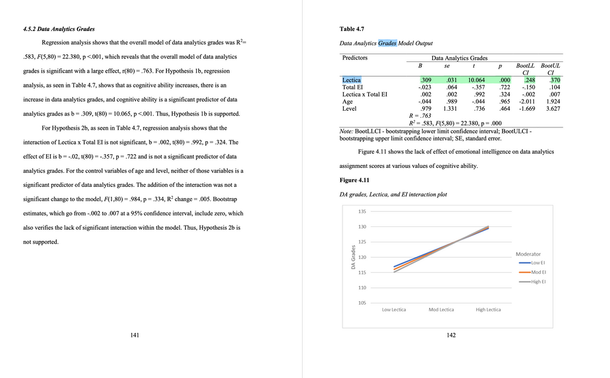Click the "Note:" line beneath Table 4.7
The image size is (610, 378).
(436, 135)
